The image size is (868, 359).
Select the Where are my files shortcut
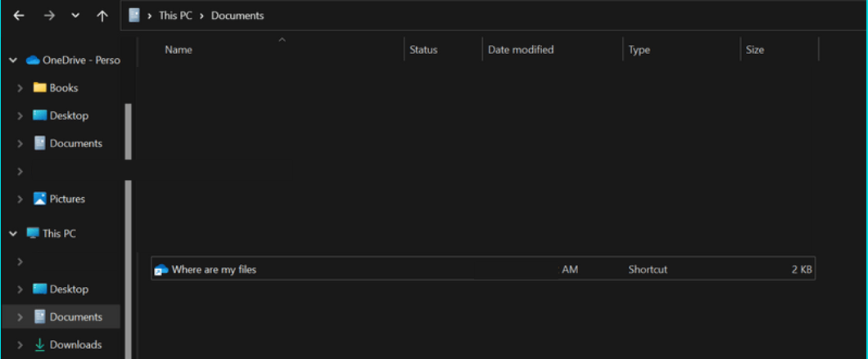[482, 268]
